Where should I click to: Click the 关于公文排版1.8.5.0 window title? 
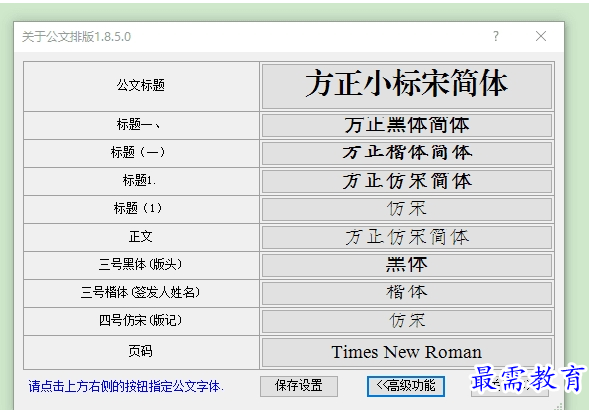click(76, 37)
